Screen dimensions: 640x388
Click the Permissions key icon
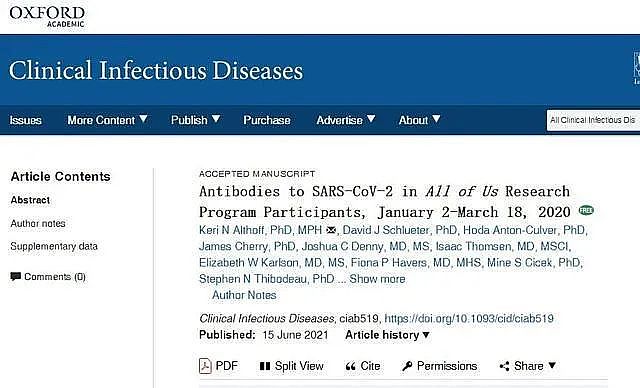coord(407,366)
